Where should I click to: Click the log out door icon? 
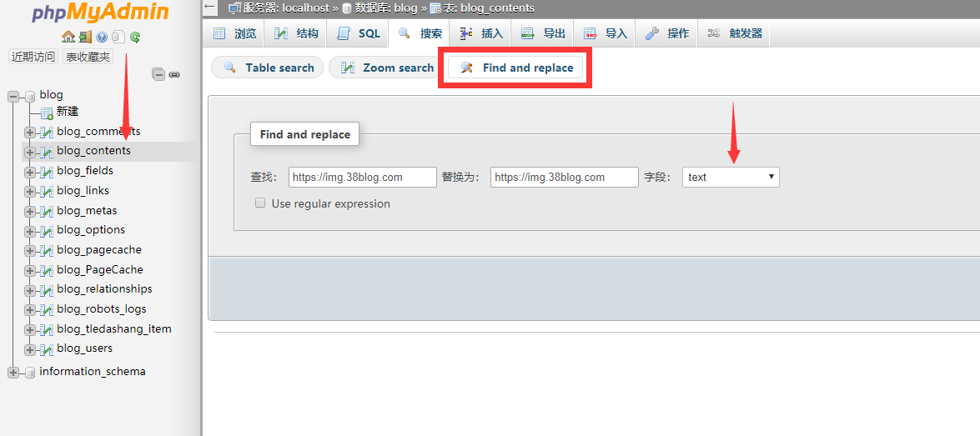pyautogui.click(x=85, y=38)
